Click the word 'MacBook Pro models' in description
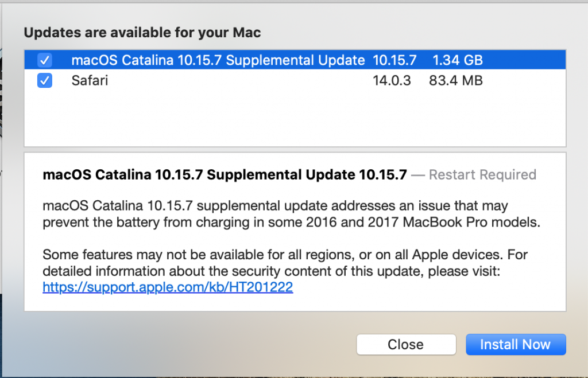Image resolution: width=588 pixels, height=378 pixels. [472, 222]
